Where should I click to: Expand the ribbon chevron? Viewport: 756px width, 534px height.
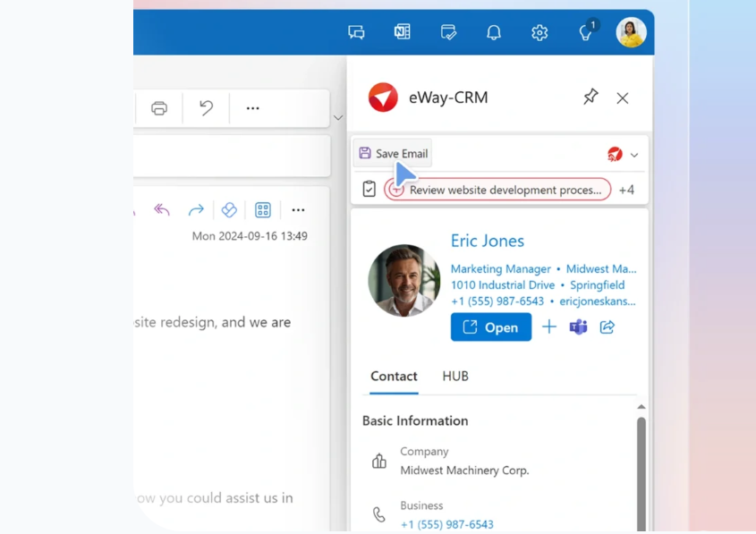coord(338,117)
